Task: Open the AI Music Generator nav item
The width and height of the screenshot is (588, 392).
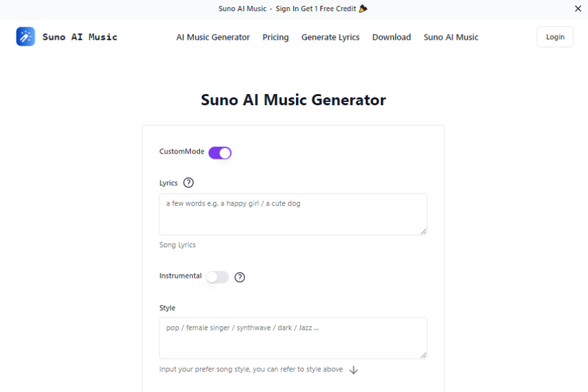Action: [x=212, y=37]
